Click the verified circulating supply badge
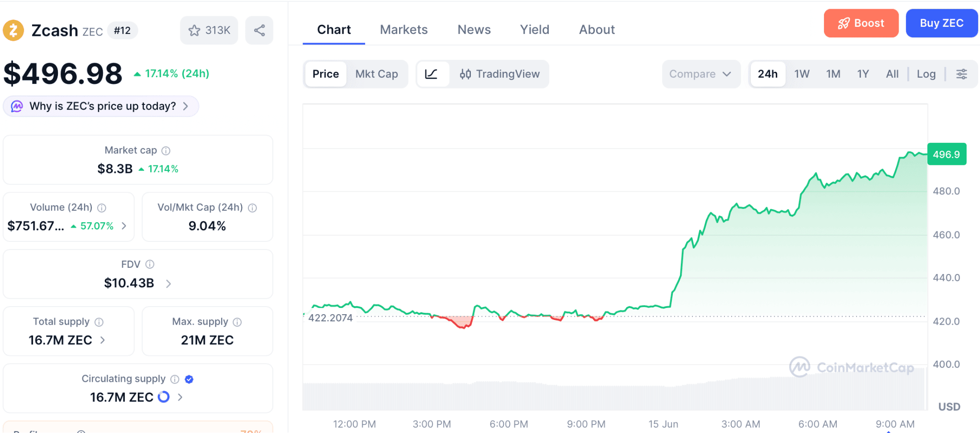 click(x=189, y=379)
